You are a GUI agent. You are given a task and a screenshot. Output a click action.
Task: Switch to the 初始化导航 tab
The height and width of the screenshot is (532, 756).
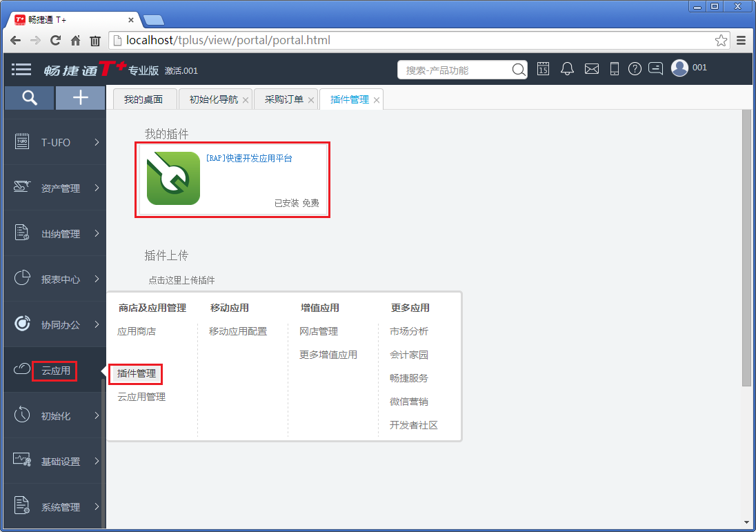[x=214, y=99]
